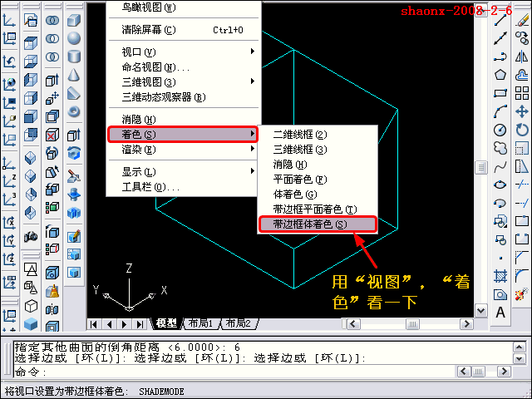Jump to last layout tab button
Viewport: 532px width, 399px height.
[x=140, y=324]
